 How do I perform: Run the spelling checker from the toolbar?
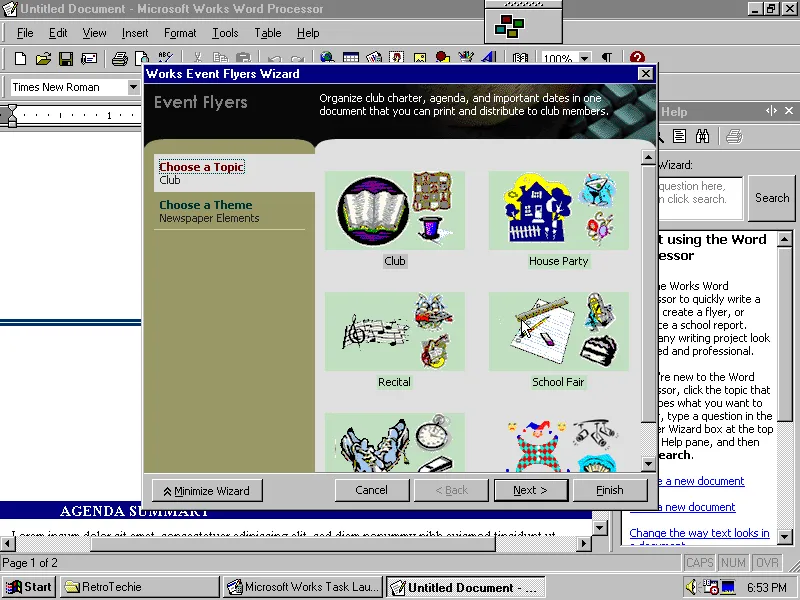coord(166,57)
